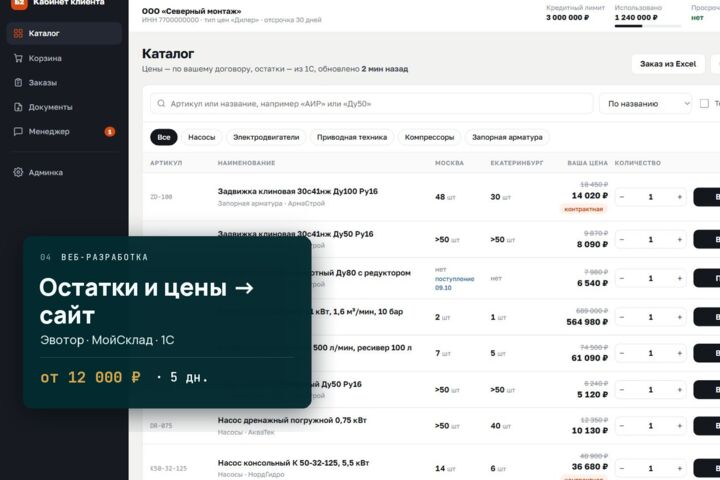The width and height of the screenshot is (720, 480).
Task: Add Задвижка клиновая Ду100 Ру16 to cart
Action: [x=707, y=197]
